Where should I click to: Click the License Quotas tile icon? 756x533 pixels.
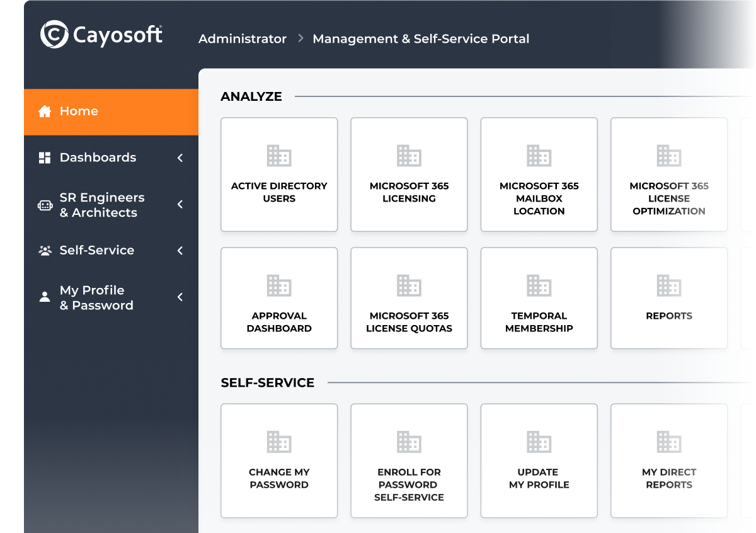[x=409, y=285]
